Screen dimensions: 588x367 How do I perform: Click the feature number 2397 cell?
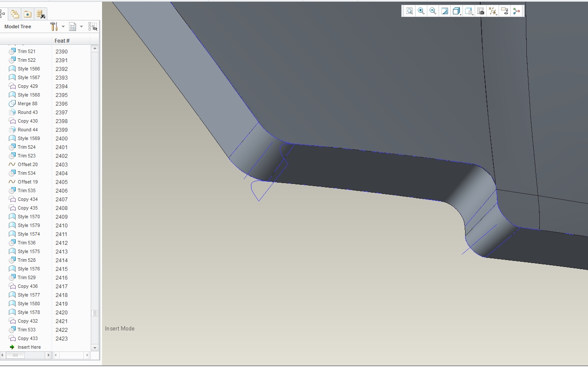[62, 112]
